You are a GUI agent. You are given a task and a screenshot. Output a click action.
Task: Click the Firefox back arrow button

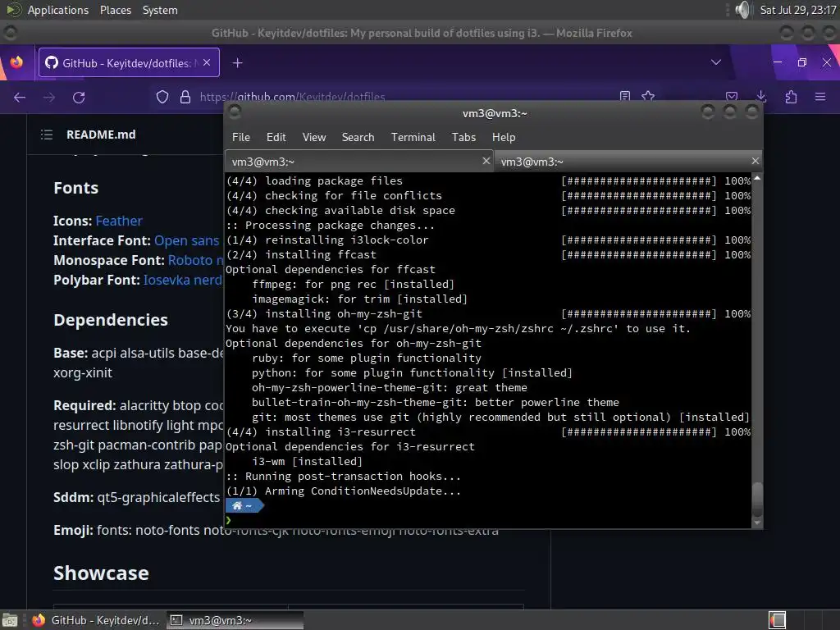[20, 98]
